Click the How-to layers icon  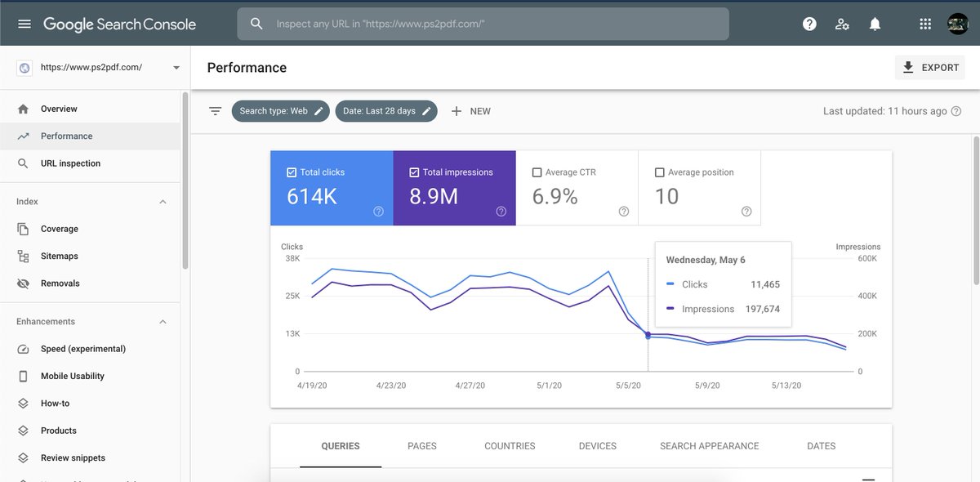coord(24,404)
